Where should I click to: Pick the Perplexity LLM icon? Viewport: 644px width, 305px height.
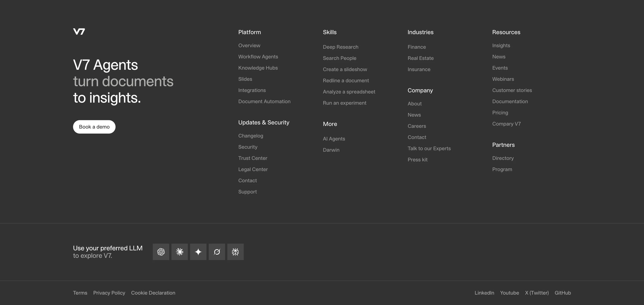[236, 252]
